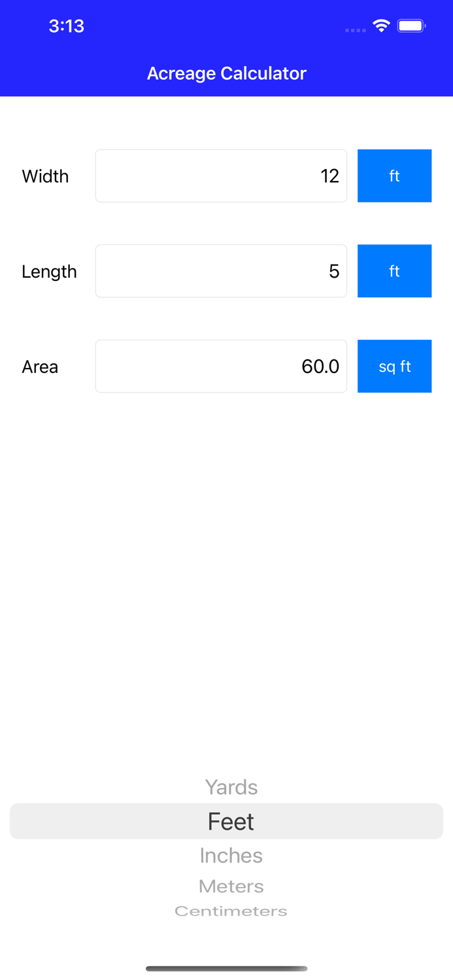Tap the Width label
This screenshot has width=453, height=980.
(45, 176)
